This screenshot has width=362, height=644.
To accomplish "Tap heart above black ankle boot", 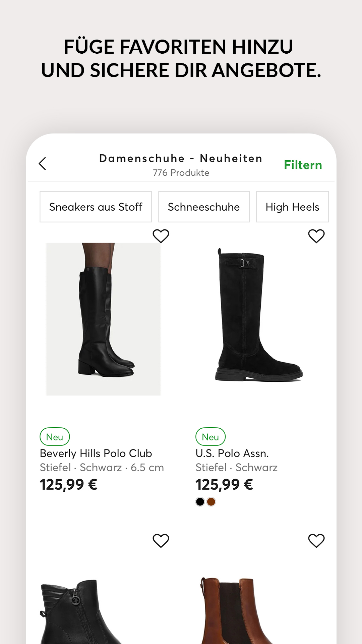I will point(161,541).
